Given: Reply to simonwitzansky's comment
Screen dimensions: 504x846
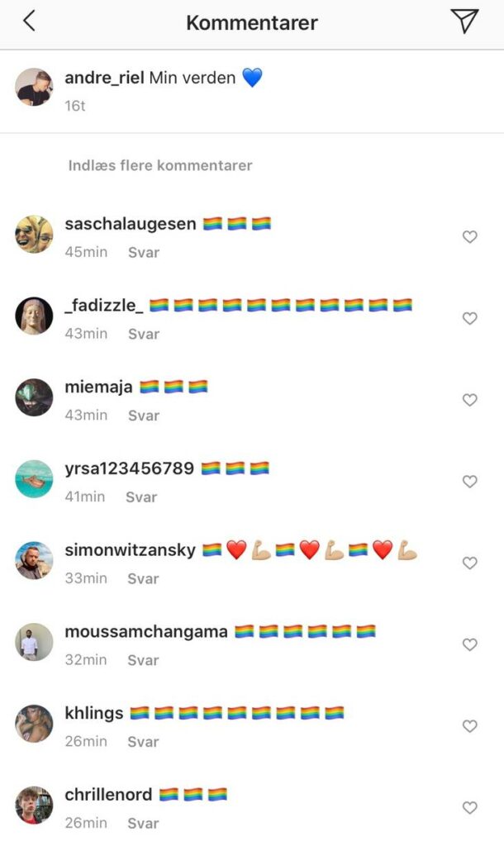Looking at the screenshot, I should point(143,578).
